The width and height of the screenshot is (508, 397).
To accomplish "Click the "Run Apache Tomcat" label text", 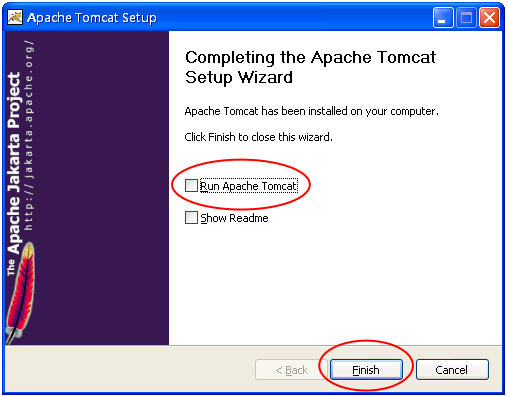I will click(x=248, y=186).
